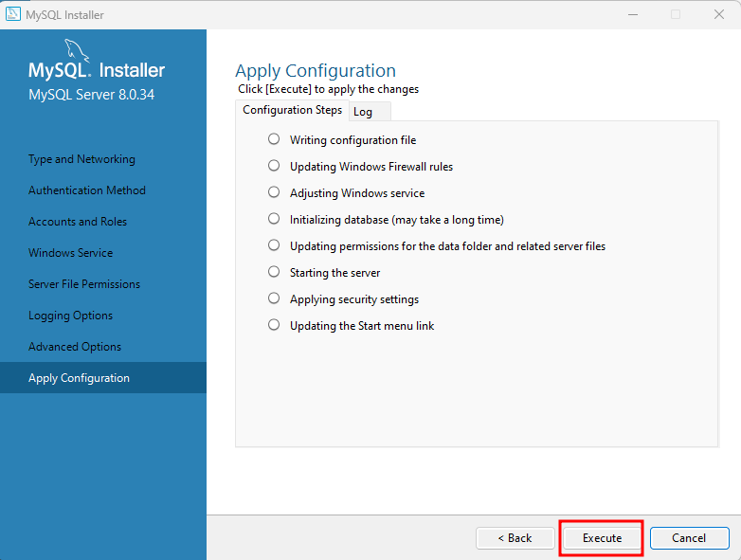Select the Updating permissions for data folder circle
The height and width of the screenshot is (560, 741).
tap(274, 244)
